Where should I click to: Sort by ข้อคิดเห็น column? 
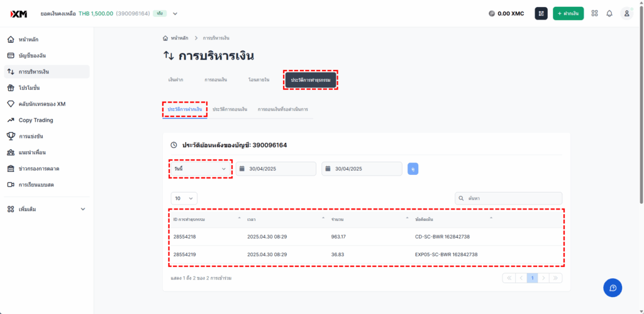pyautogui.click(x=453, y=219)
